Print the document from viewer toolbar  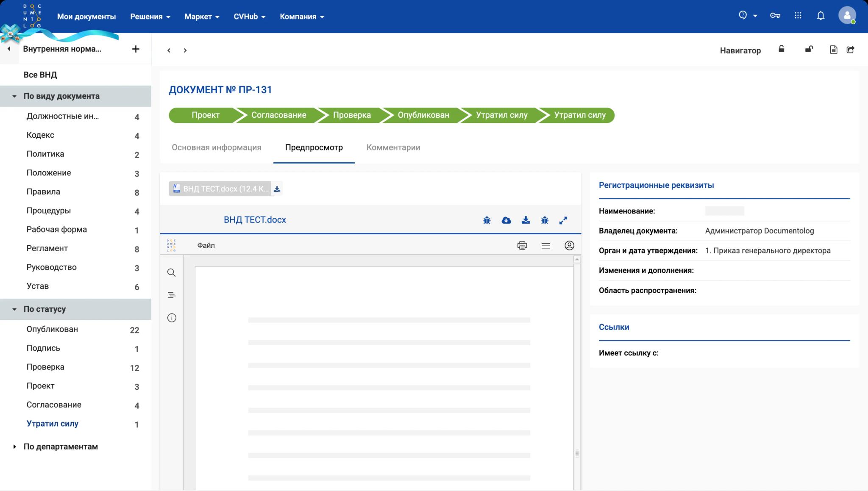pos(522,246)
